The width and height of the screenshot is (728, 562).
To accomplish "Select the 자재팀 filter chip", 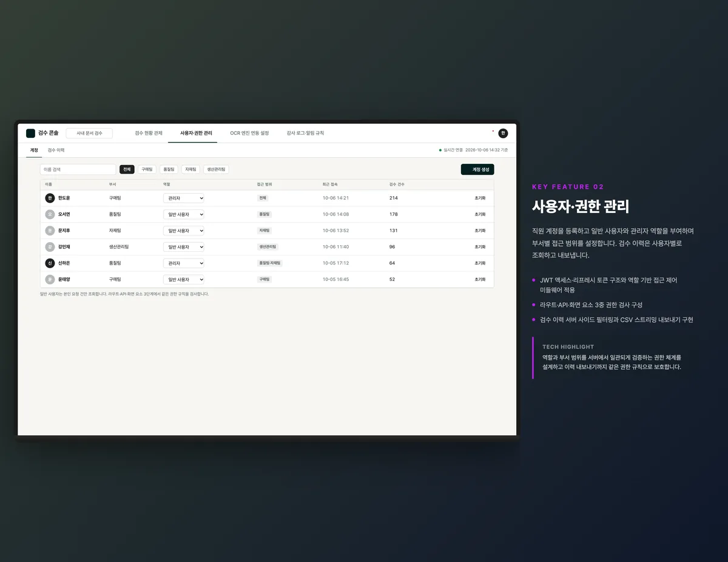I will 190,169.
